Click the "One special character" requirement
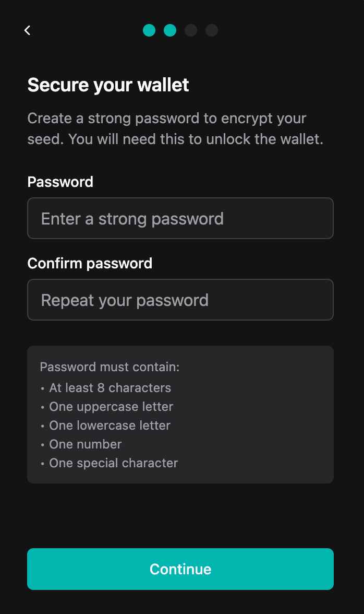This screenshot has width=364, height=614. [x=114, y=463]
